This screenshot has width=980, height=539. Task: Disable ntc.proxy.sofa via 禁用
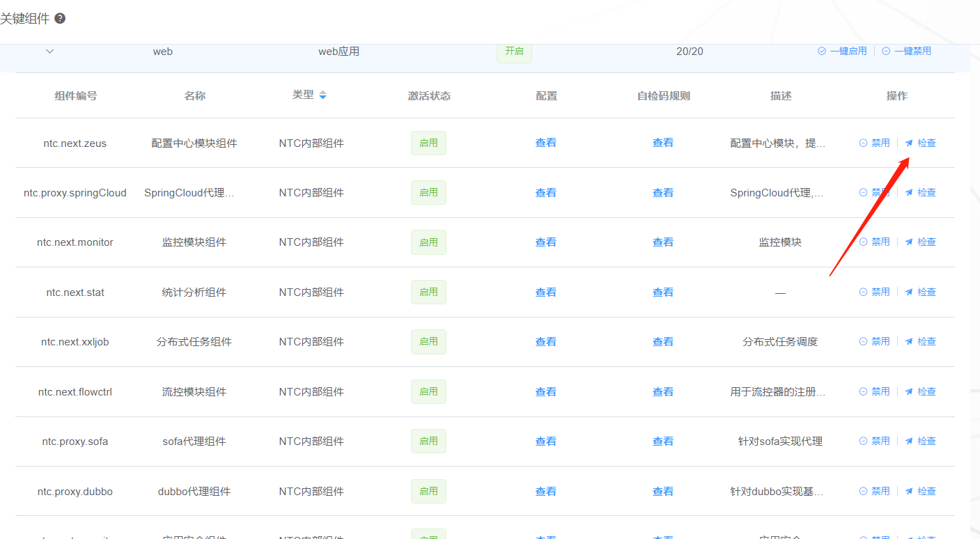[x=874, y=441]
